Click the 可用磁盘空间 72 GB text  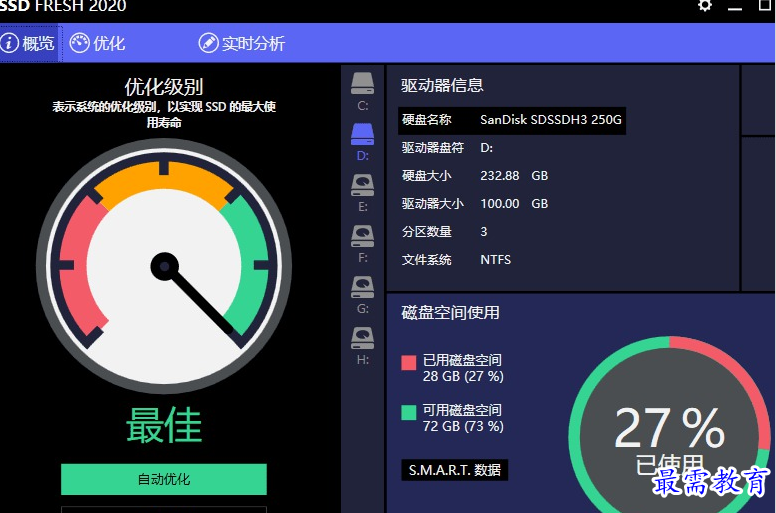click(x=463, y=418)
